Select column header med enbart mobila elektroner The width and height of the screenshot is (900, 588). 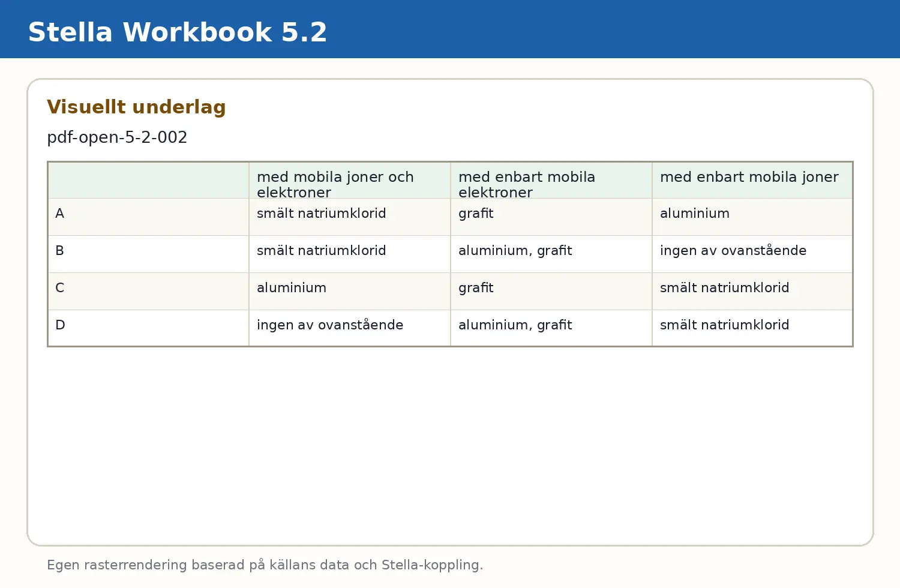[x=551, y=181]
